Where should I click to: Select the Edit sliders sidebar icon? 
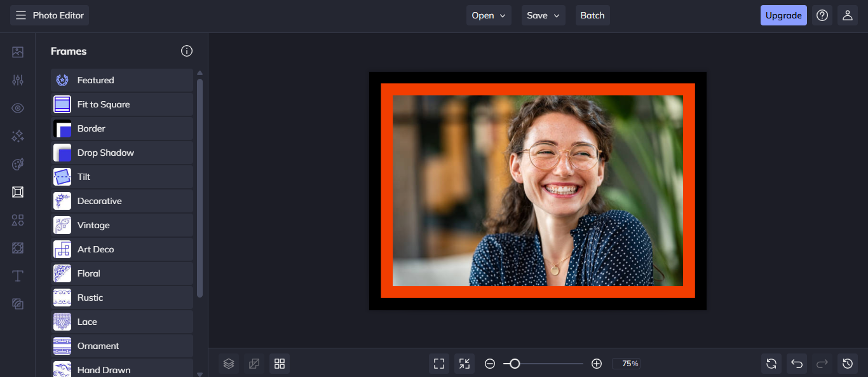click(x=18, y=80)
